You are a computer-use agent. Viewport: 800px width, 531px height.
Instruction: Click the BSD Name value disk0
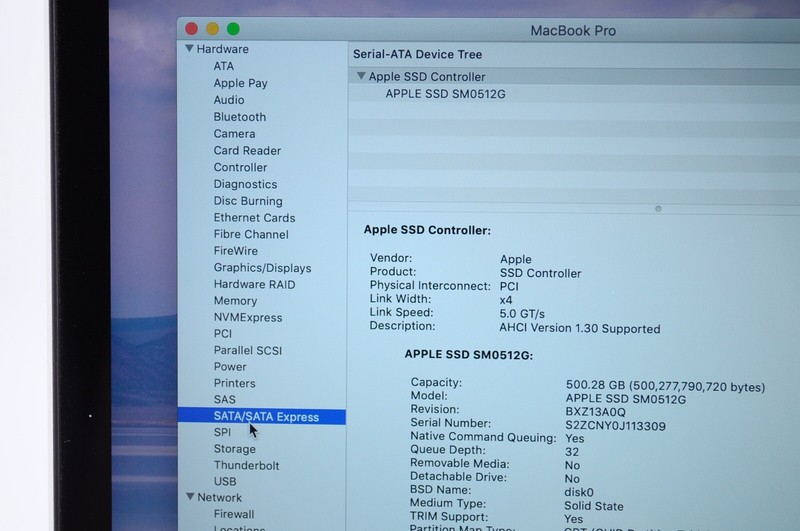pyautogui.click(x=579, y=492)
